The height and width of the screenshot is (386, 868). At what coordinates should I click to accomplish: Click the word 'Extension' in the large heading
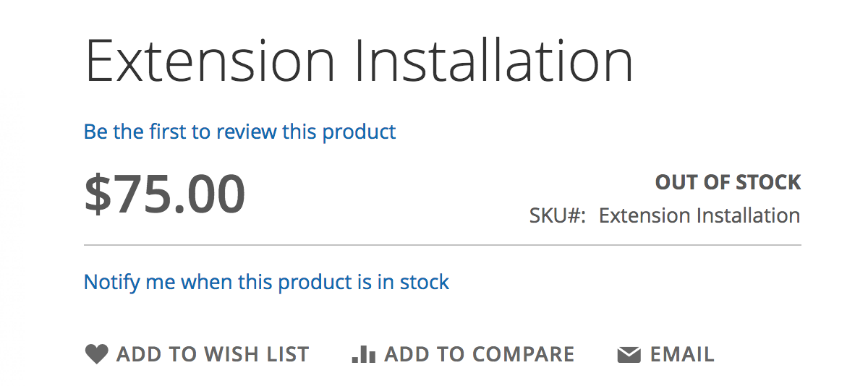point(210,61)
